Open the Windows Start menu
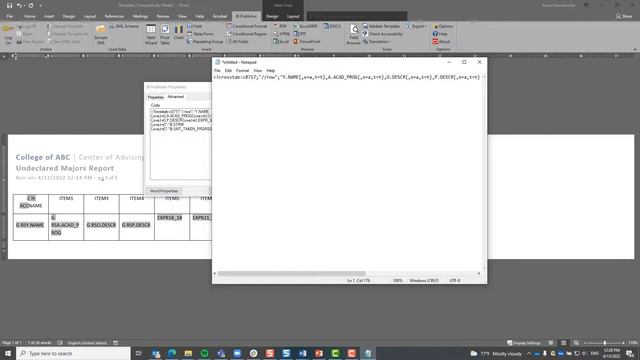640x360 pixels. pos(8,353)
